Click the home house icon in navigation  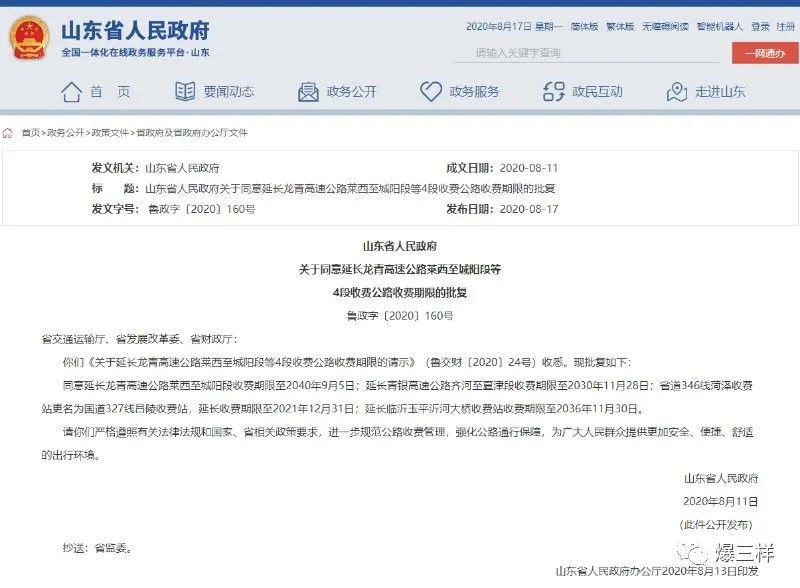71,92
